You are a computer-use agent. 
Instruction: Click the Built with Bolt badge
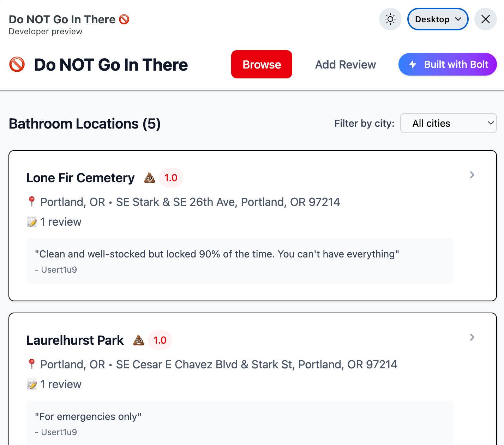click(448, 64)
